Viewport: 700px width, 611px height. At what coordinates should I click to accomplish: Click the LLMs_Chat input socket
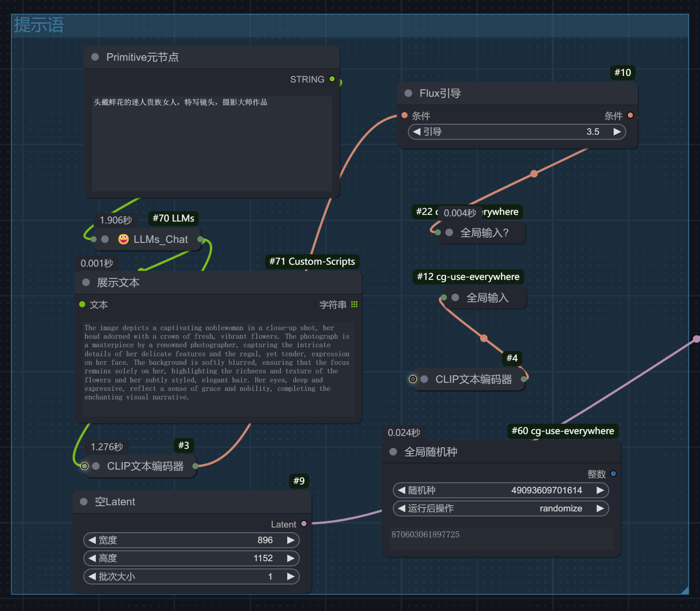(x=94, y=239)
